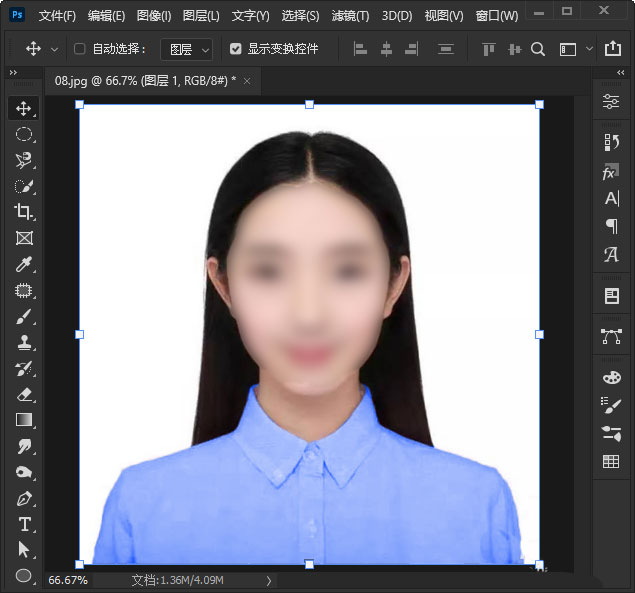Select the Ellipse shape tool
635x593 pixels.
pos(23,575)
